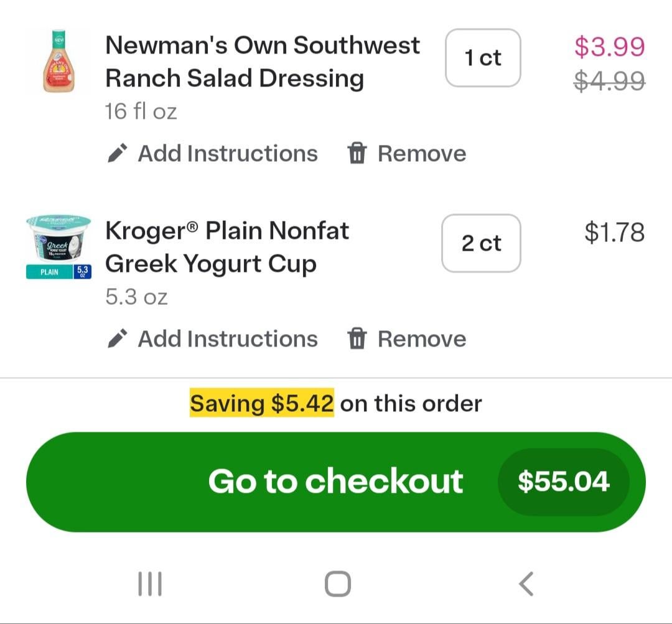Viewport: 672px width, 624px height.
Task: Tap the trash icon under Newman's dressing
Action: click(357, 153)
